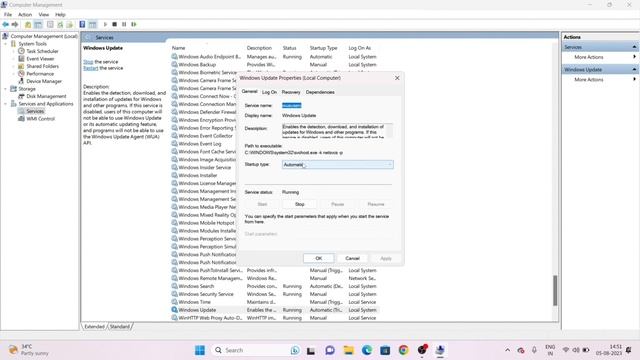Click the Stop button in the properties dialog
Screen dimensions: 640x360
(x=300, y=204)
